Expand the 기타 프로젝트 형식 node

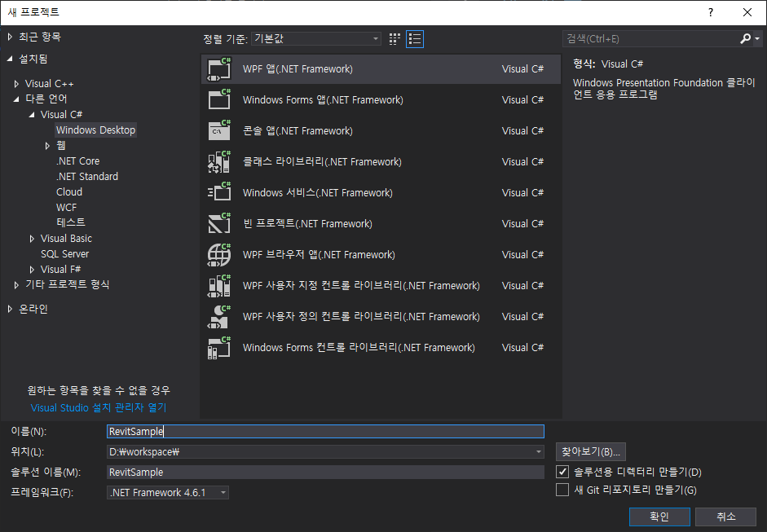(x=16, y=284)
